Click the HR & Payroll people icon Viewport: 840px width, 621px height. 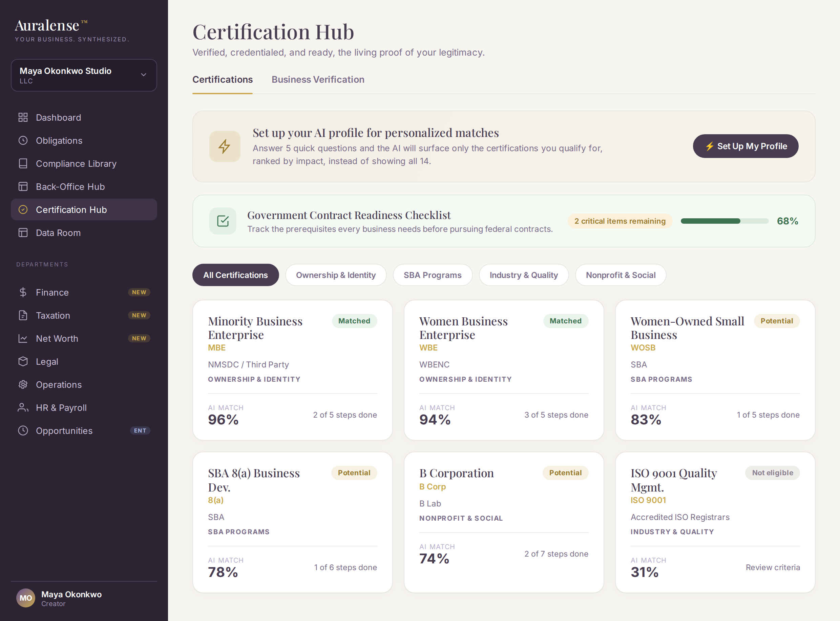pos(23,407)
